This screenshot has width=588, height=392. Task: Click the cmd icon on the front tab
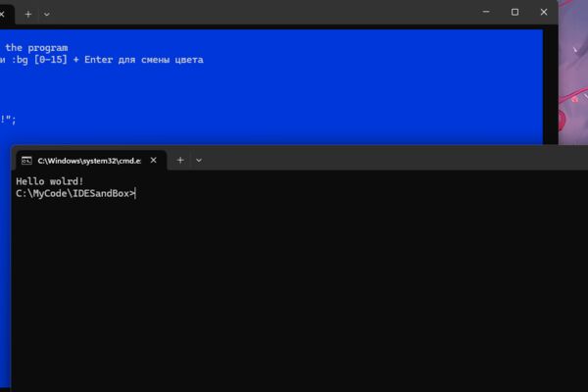click(x=26, y=161)
